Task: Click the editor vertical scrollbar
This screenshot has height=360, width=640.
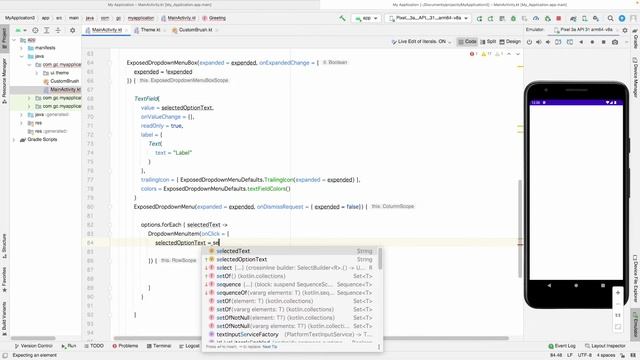Action: coord(520,229)
